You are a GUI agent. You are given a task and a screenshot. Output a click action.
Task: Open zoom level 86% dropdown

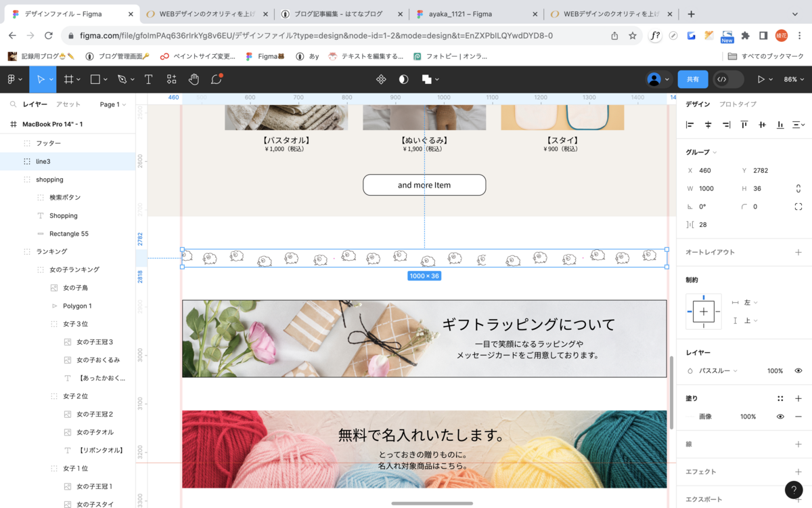[794, 79]
